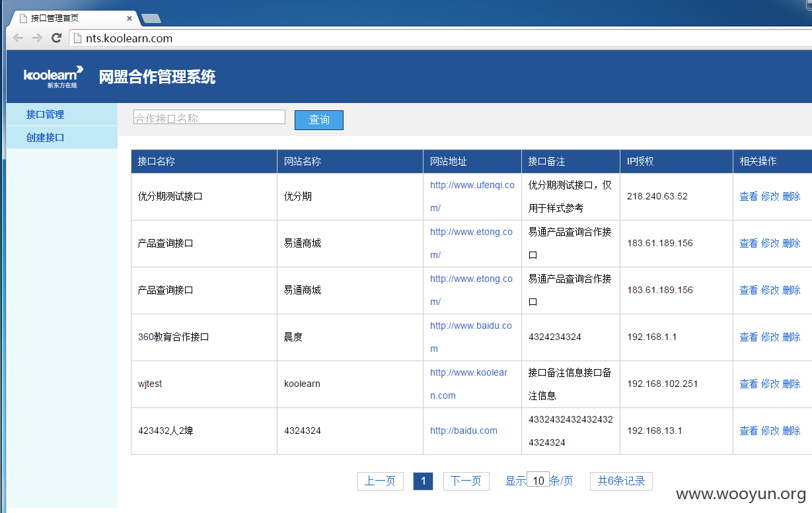812x513 pixels.
Task: Click the 423432人2埤 name cell
Action: click(x=204, y=430)
